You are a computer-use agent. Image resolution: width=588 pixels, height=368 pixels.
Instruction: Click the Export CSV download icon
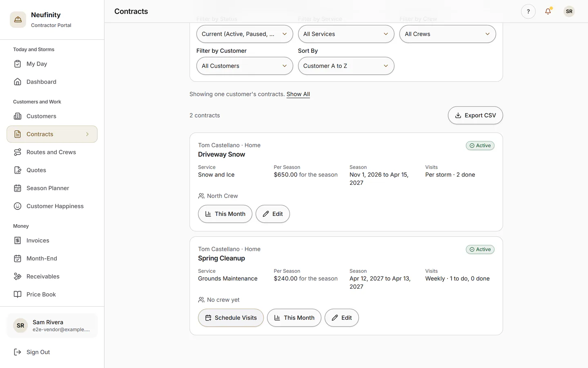pos(458,115)
